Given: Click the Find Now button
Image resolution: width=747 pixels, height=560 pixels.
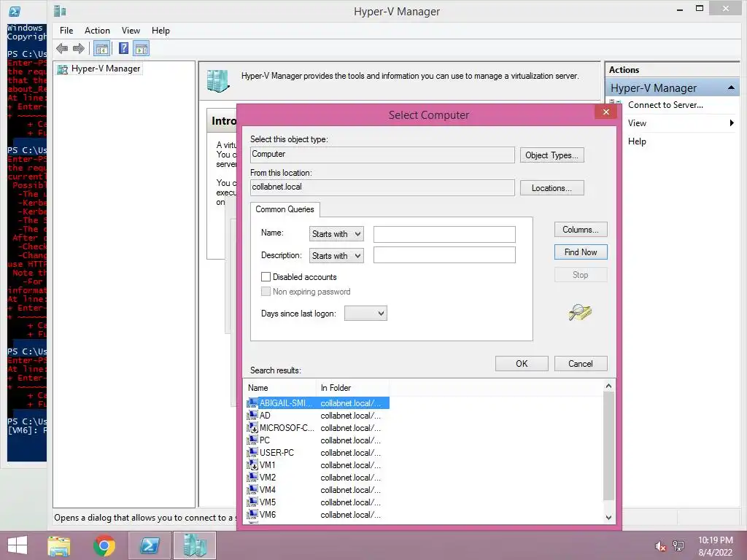Looking at the screenshot, I should [581, 252].
